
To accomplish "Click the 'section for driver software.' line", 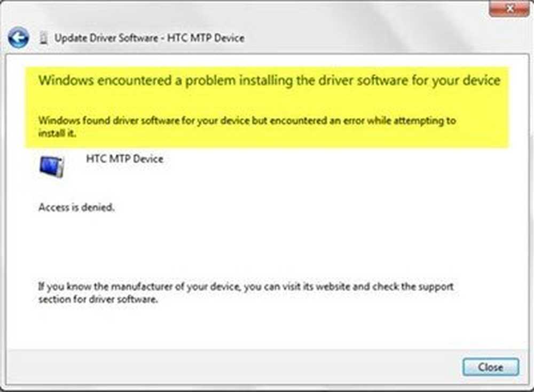I will coord(98,299).
